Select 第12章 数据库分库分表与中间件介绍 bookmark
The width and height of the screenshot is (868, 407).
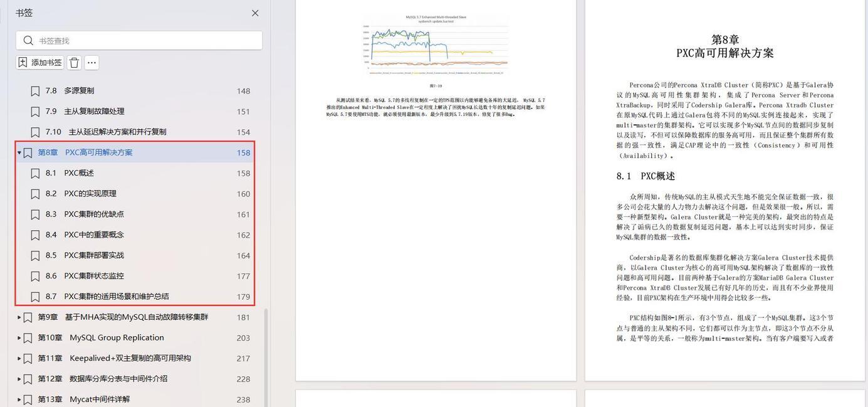tap(103, 379)
